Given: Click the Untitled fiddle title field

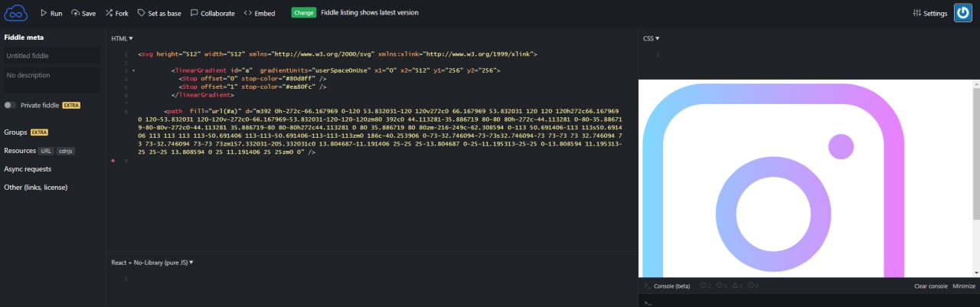Looking at the screenshot, I should tap(51, 56).
